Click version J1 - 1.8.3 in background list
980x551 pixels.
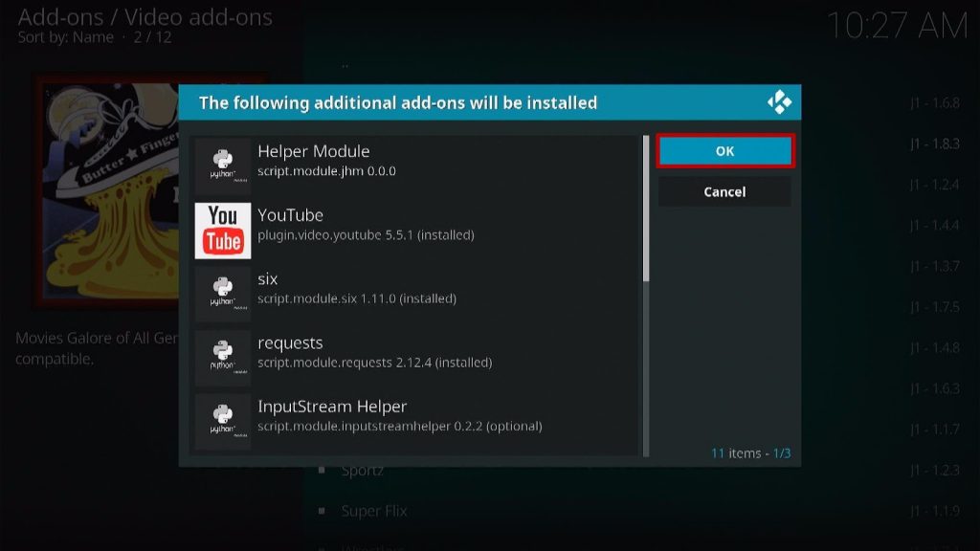click(934, 143)
